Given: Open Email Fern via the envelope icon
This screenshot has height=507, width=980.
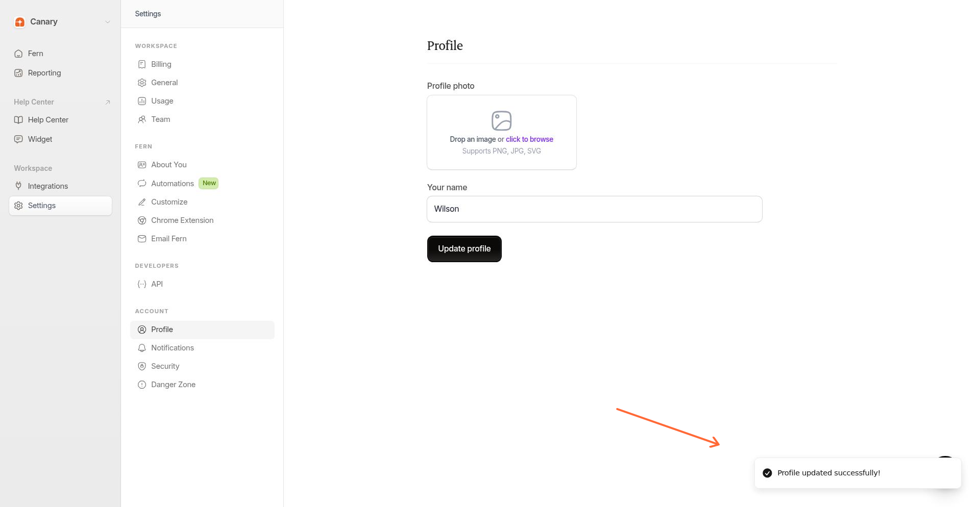Looking at the screenshot, I should coord(141,239).
